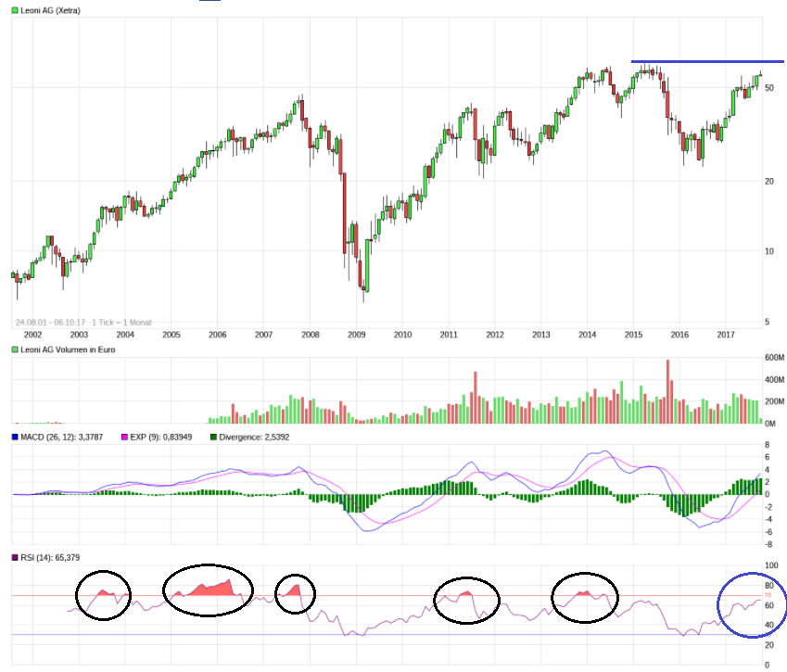Click the 2011 year label on the time axis

pos(449,335)
